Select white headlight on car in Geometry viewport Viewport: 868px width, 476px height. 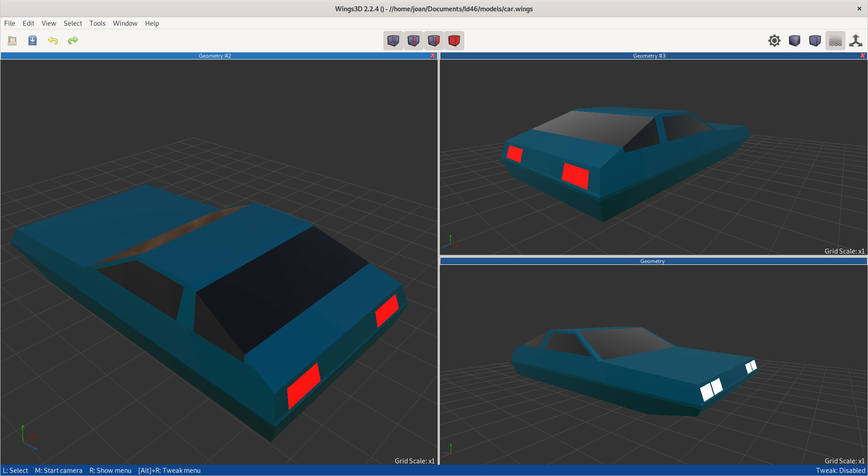[x=711, y=390]
